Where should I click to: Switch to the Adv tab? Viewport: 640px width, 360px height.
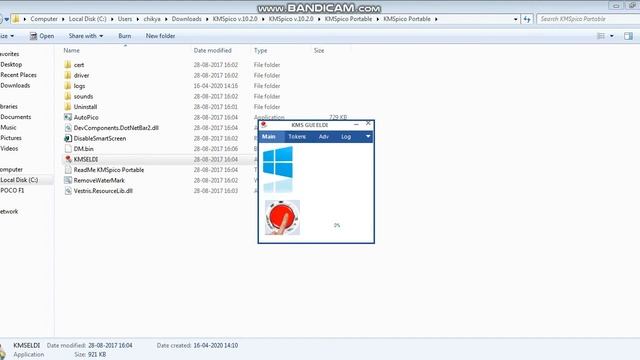324,137
